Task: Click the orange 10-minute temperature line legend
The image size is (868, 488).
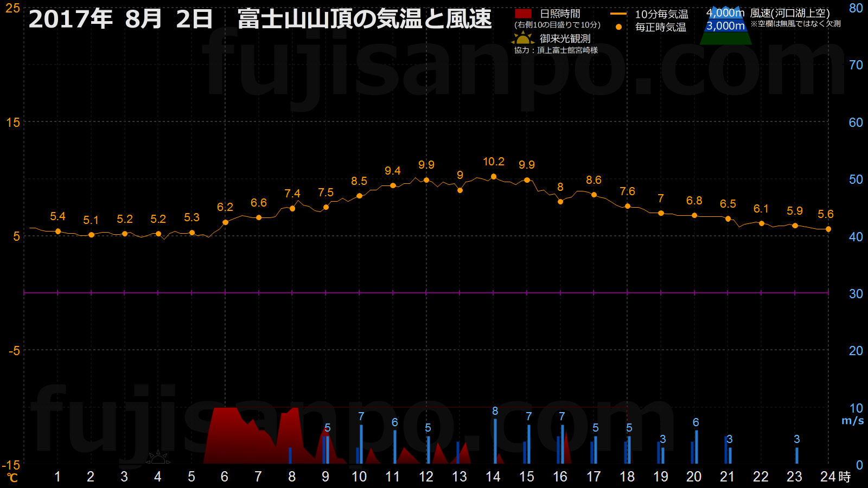Action: coord(618,14)
